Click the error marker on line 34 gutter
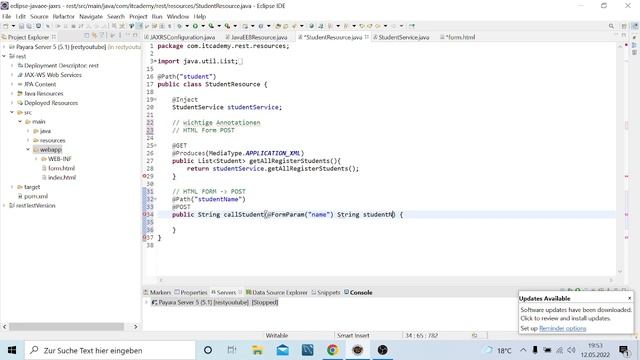 tap(144, 214)
